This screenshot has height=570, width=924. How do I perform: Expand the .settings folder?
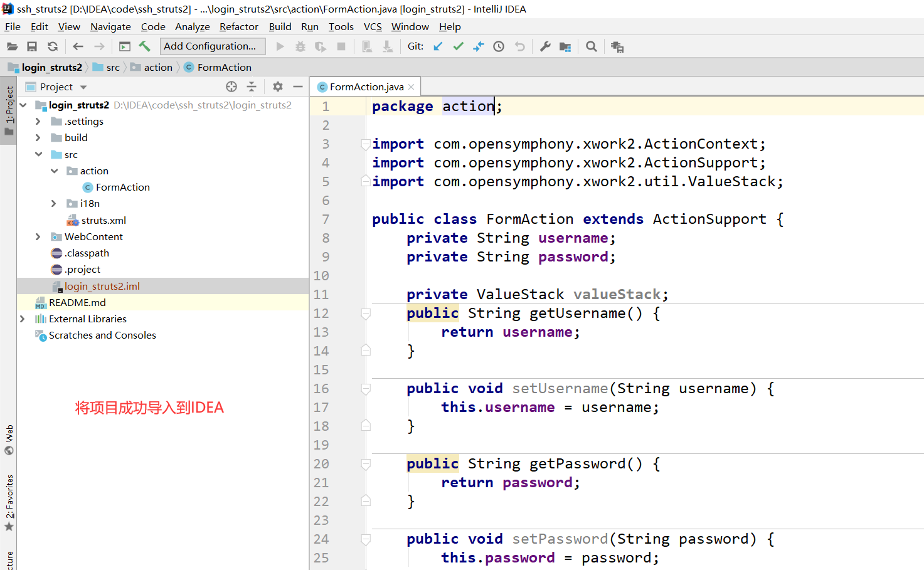click(x=38, y=121)
